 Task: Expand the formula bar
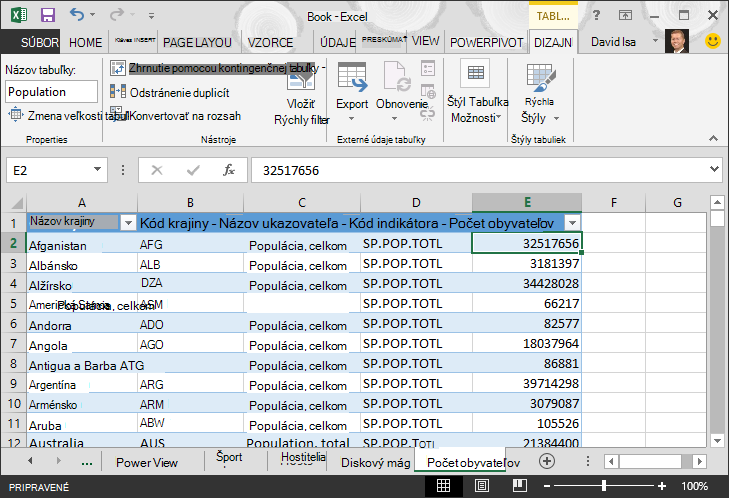pyautogui.click(x=715, y=169)
